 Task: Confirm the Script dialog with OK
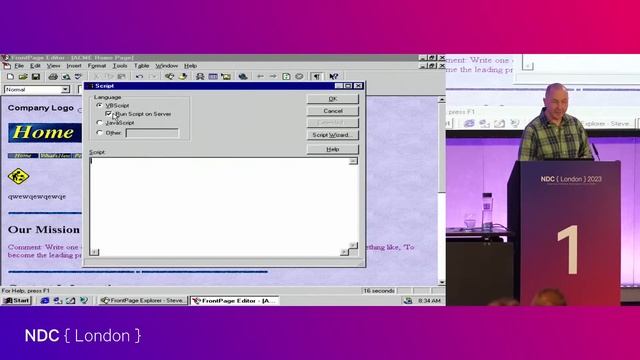(333, 99)
